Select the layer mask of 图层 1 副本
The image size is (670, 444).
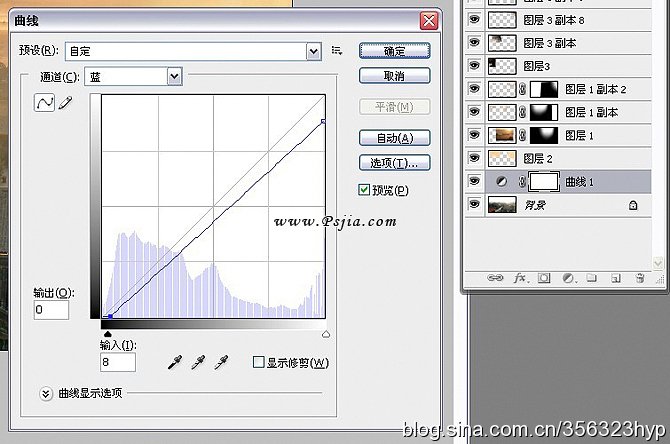tap(544, 112)
